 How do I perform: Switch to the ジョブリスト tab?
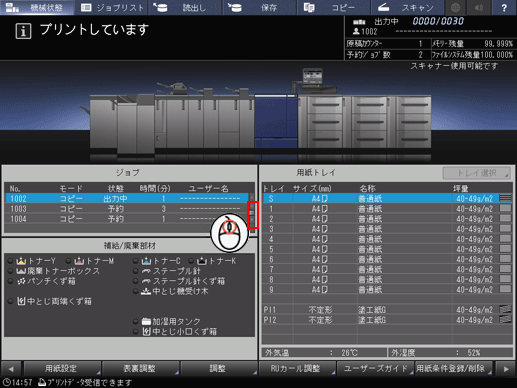(112, 7)
